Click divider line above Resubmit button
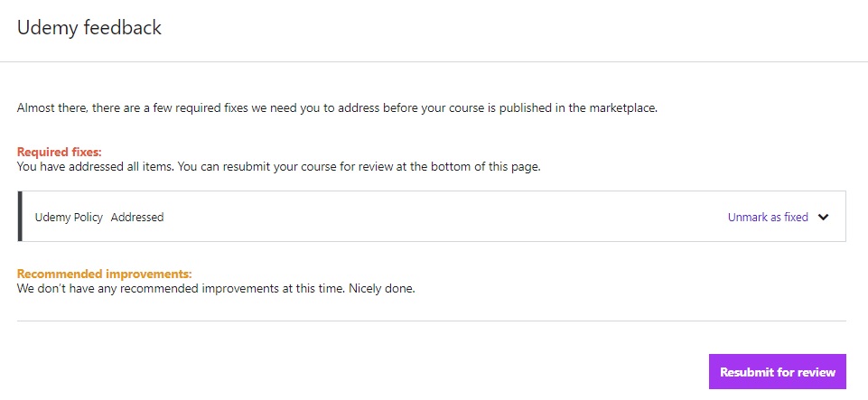Viewport: 868px width, 400px height. click(x=432, y=321)
